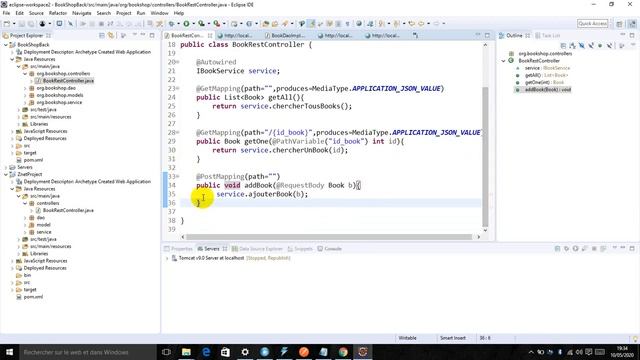The width and height of the screenshot is (640, 360).
Task: Switch to Task List tab
Action: pyautogui.click(x=548, y=36)
